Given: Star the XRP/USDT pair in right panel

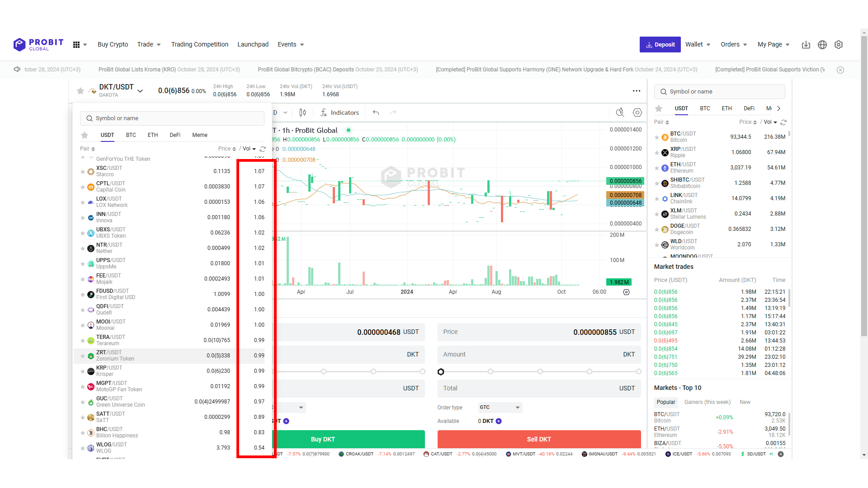Looking at the screenshot, I should [x=657, y=153].
